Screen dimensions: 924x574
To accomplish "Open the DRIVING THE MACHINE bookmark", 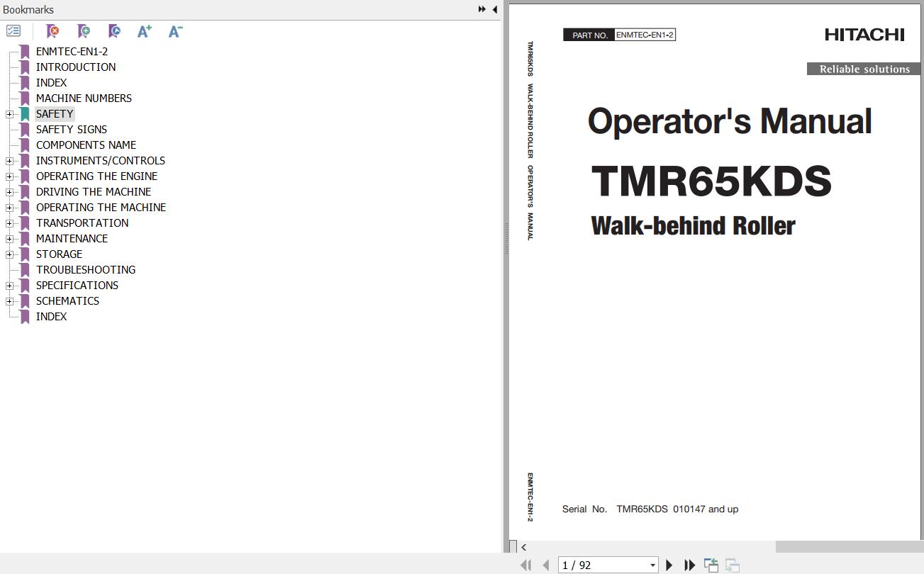I will point(94,192).
